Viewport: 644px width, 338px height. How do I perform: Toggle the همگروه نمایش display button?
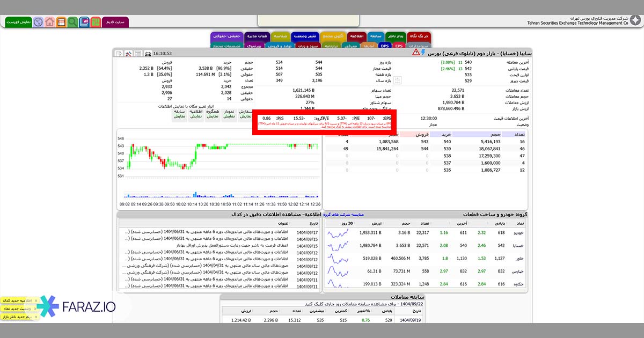(x=213, y=113)
